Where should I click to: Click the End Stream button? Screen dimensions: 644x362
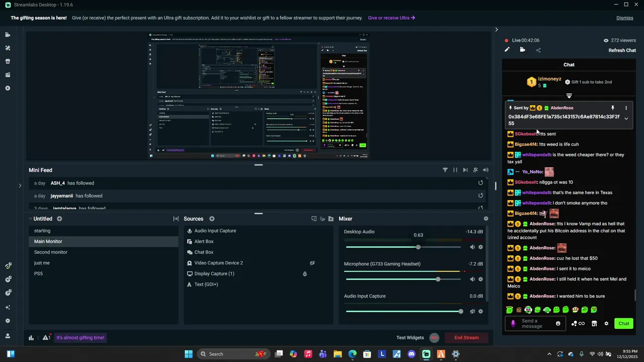[466, 337]
